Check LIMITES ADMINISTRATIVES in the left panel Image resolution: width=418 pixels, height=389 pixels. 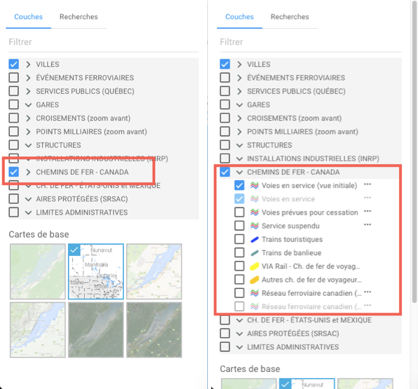(x=14, y=212)
